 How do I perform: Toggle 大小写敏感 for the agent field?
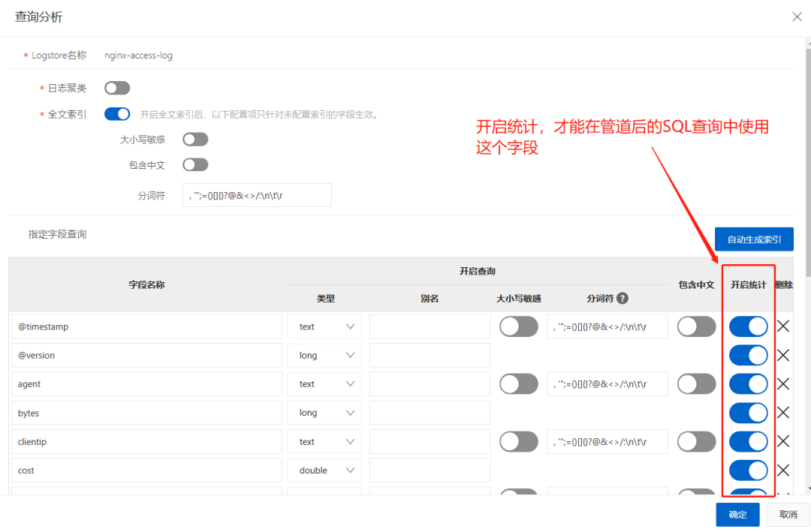[x=519, y=383]
